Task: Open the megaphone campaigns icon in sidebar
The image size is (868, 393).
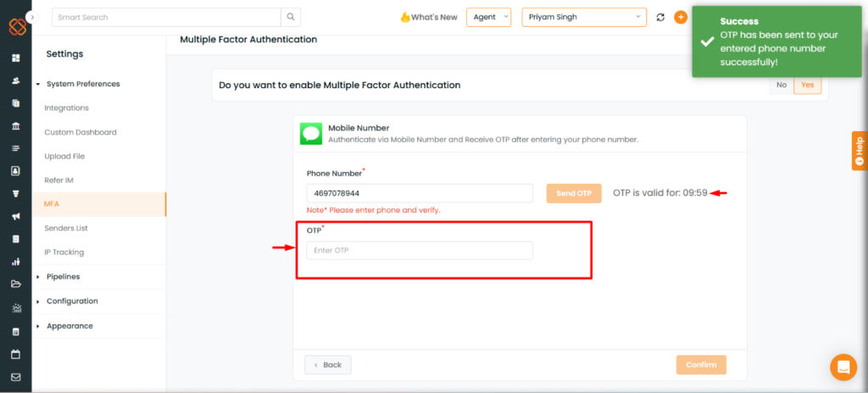Action: [x=15, y=217]
